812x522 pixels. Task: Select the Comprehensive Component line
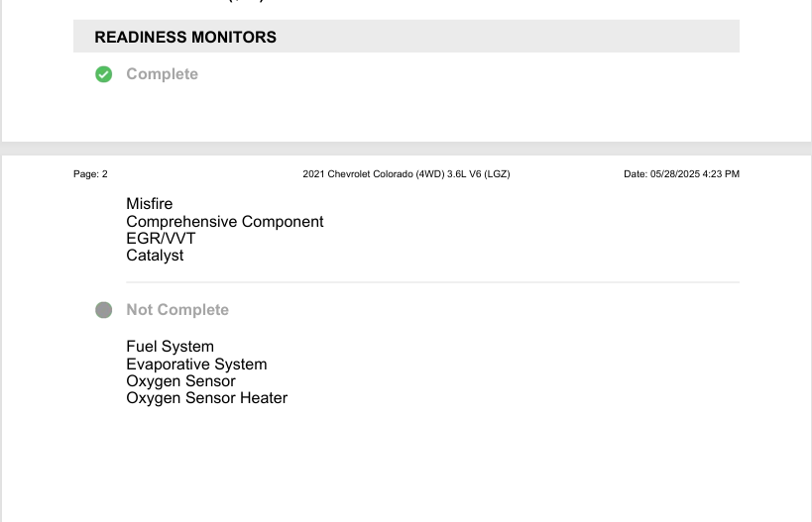pos(225,222)
